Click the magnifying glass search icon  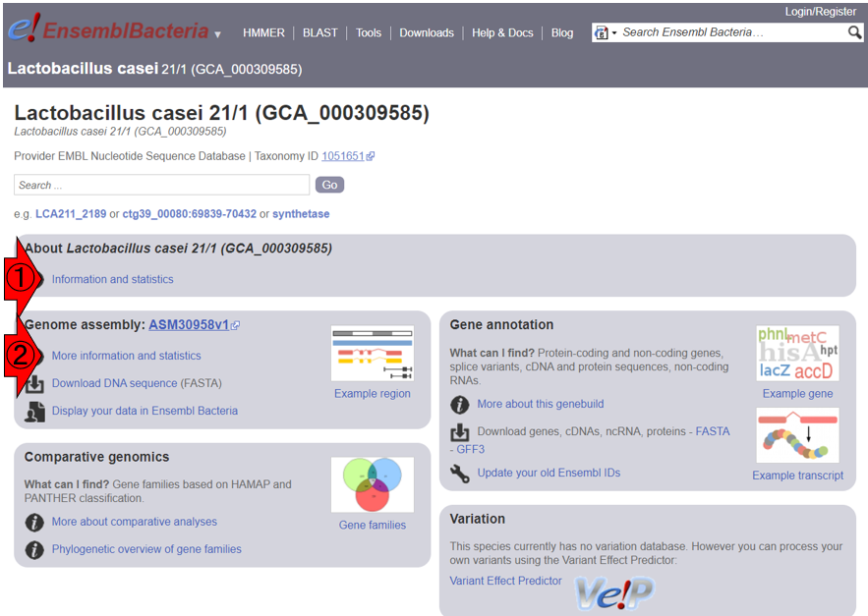(854, 32)
